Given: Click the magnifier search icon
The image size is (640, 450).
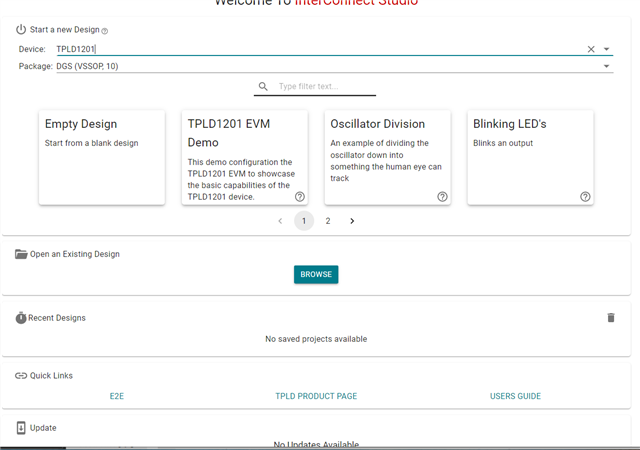Looking at the screenshot, I should click(263, 86).
